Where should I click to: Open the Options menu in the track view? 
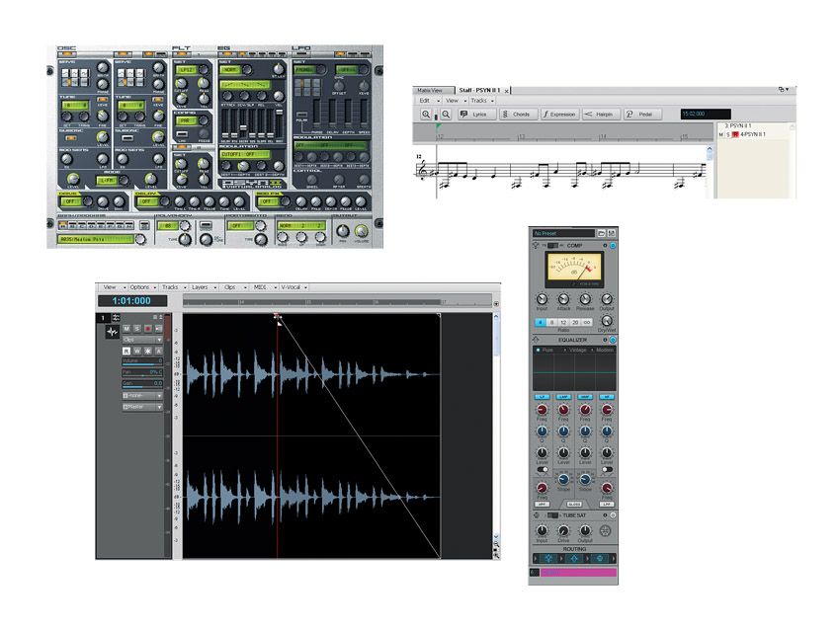tap(142, 287)
